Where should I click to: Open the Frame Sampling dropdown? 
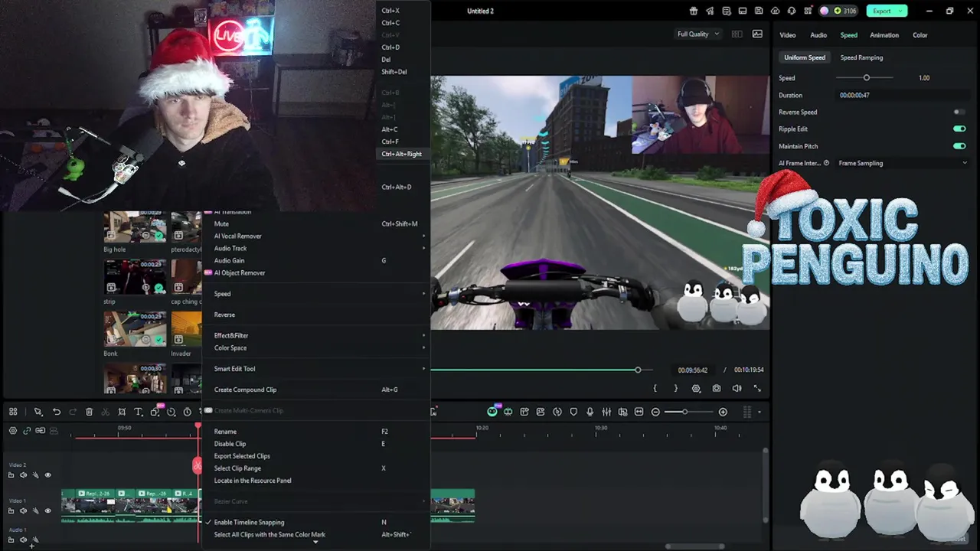click(903, 163)
